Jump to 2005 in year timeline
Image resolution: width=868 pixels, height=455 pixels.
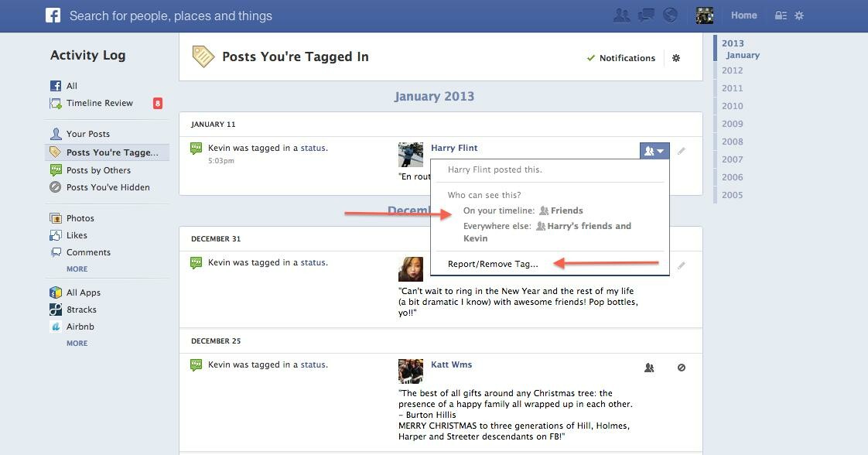(x=732, y=195)
